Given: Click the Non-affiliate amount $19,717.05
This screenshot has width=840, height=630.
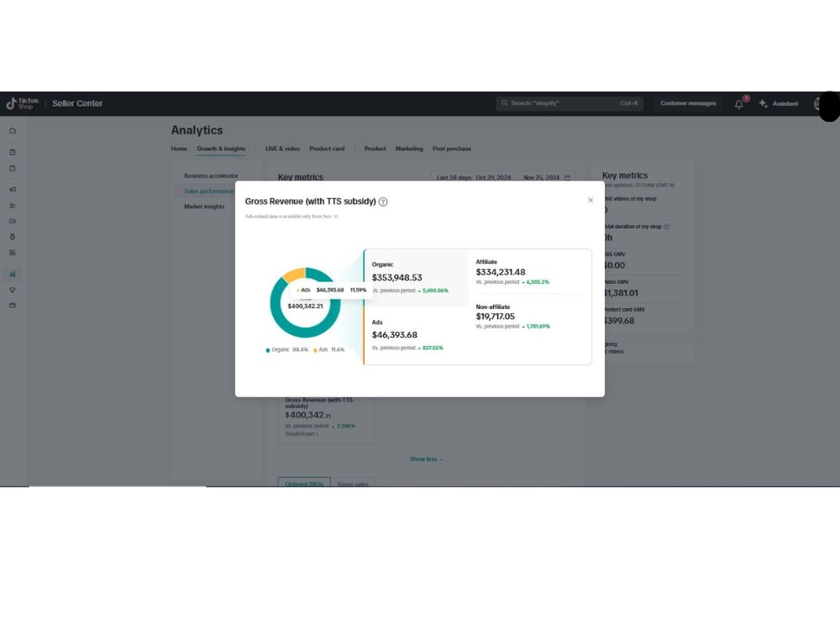Looking at the screenshot, I should tap(495, 317).
